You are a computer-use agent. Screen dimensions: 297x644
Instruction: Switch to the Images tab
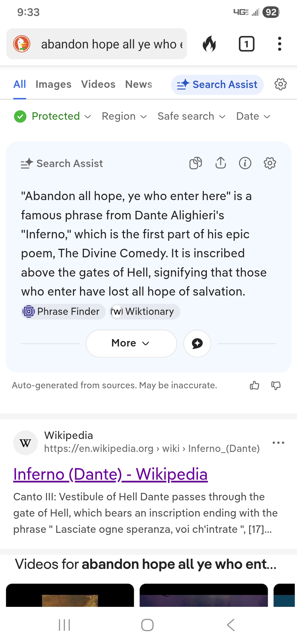tap(53, 84)
